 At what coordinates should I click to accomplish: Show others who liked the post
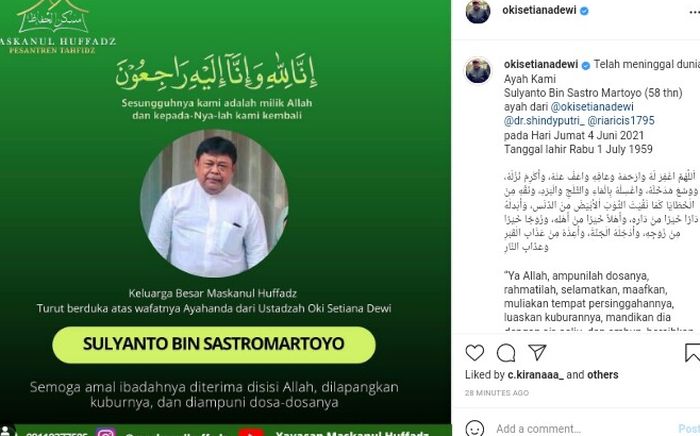pyautogui.click(x=603, y=375)
